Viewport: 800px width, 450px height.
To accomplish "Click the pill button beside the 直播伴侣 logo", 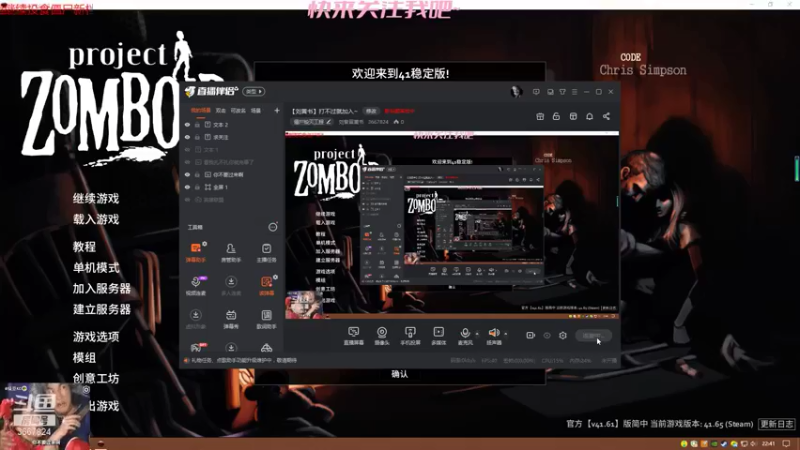I will click(x=254, y=92).
